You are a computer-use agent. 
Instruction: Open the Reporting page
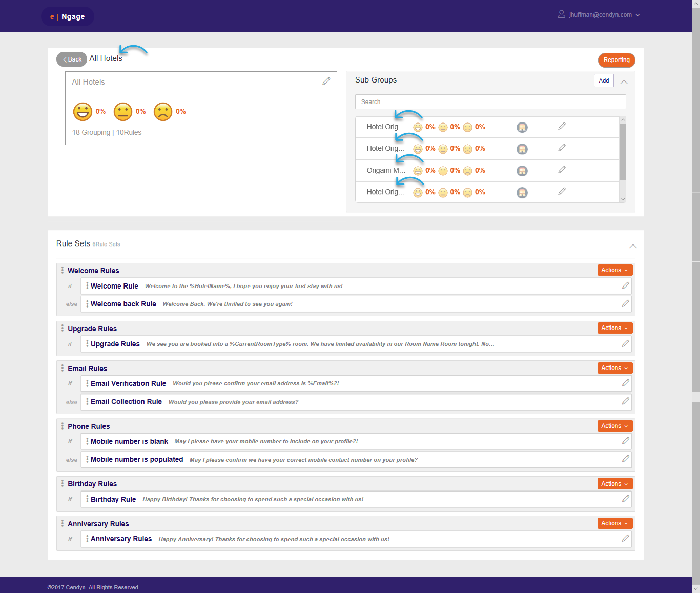coord(616,60)
